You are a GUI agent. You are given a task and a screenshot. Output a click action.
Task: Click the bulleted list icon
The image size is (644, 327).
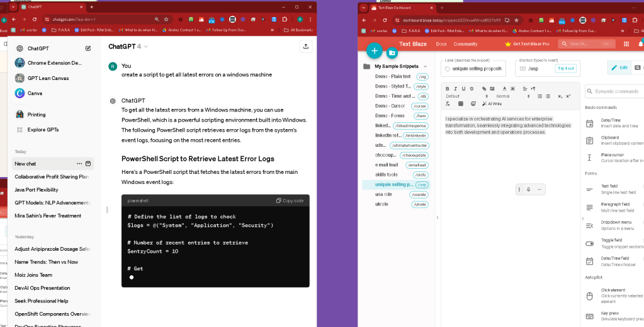[x=548, y=96]
